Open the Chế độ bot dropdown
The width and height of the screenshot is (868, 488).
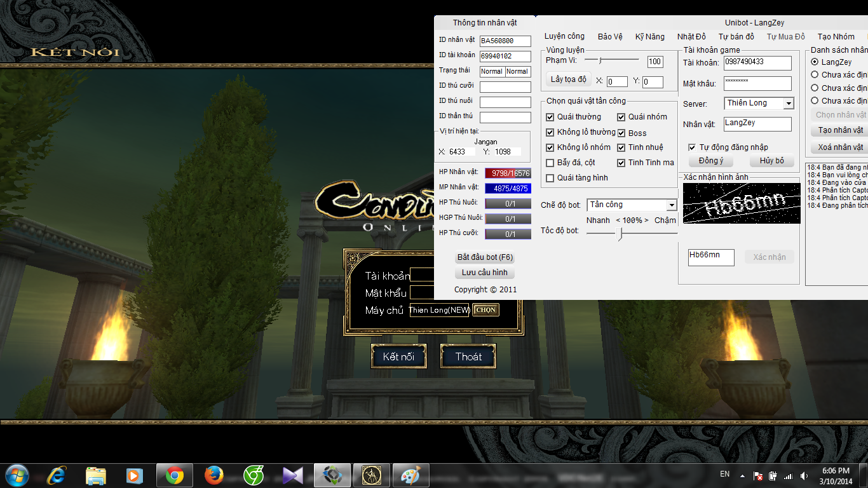click(x=672, y=205)
